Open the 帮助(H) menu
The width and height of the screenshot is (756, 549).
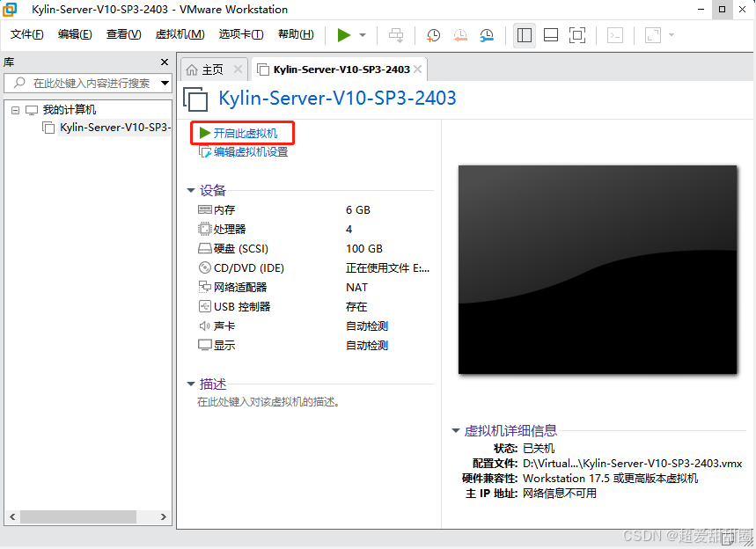point(296,34)
